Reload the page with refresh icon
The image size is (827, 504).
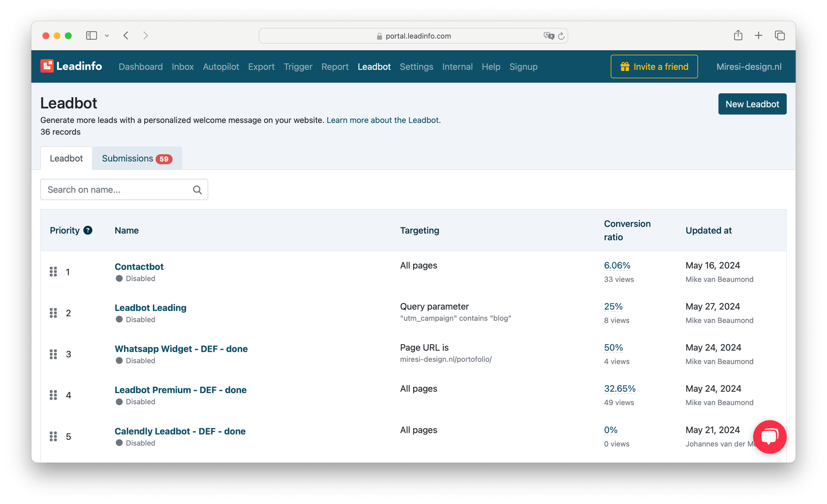point(561,36)
